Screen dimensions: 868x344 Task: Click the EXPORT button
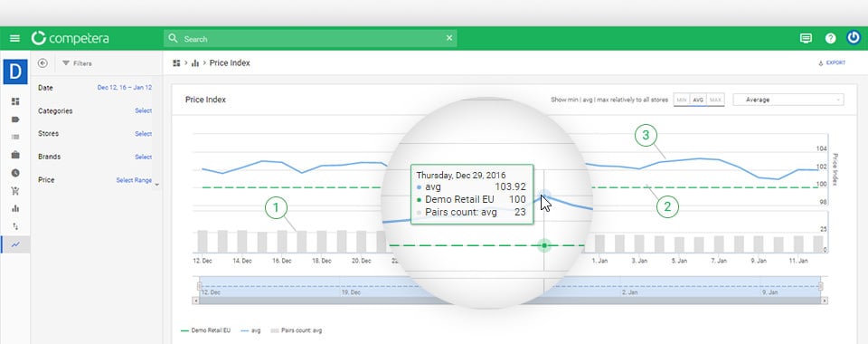coord(832,63)
